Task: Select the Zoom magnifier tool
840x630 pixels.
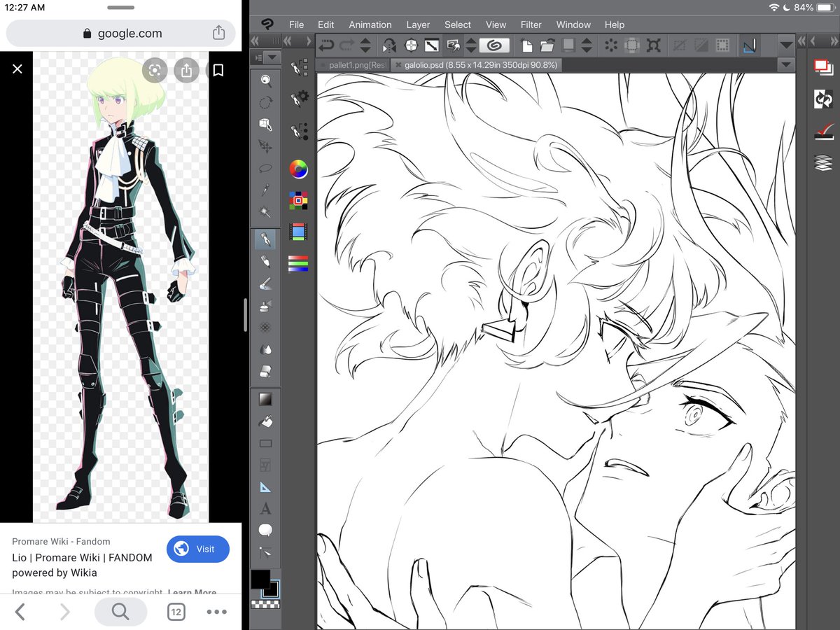Action: pos(265,81)
